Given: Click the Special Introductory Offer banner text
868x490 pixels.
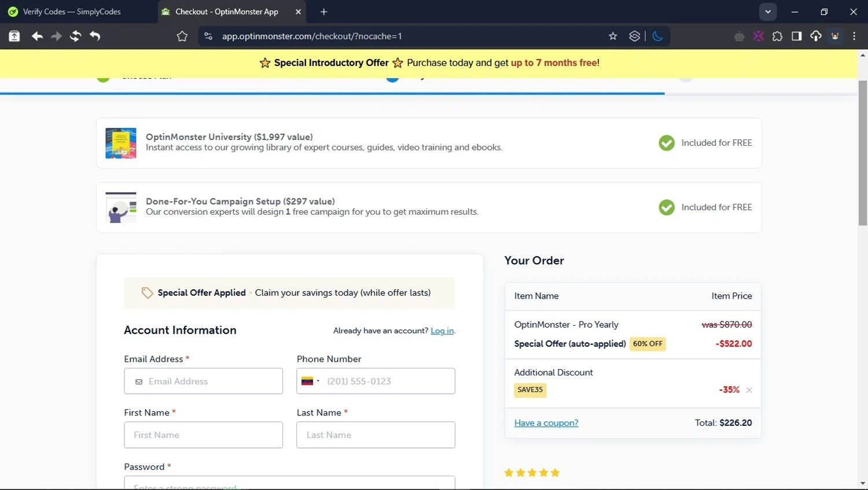Looking at the screenshot, I should [332, 62].
